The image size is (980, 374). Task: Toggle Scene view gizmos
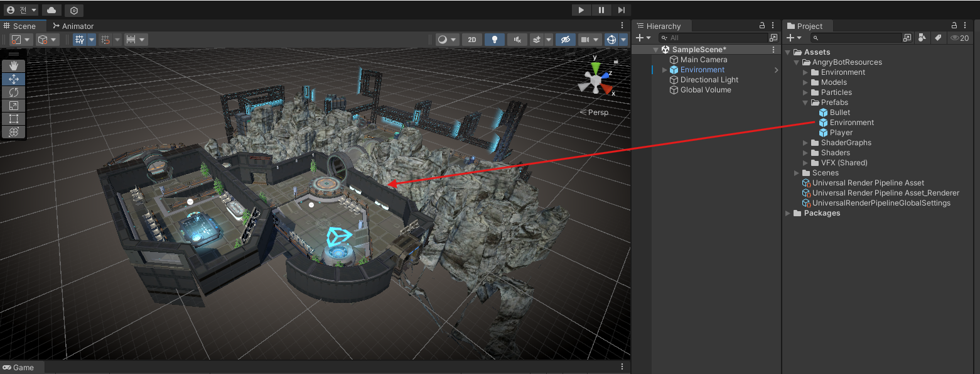611,40
